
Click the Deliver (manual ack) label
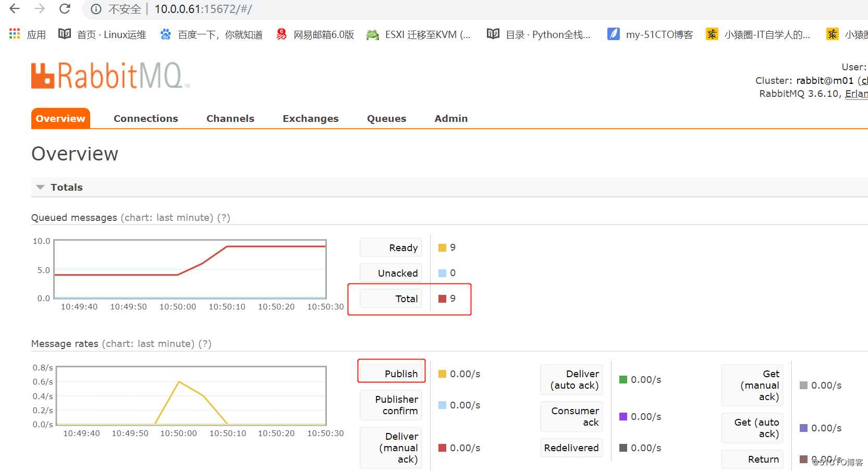click(391, 448)
